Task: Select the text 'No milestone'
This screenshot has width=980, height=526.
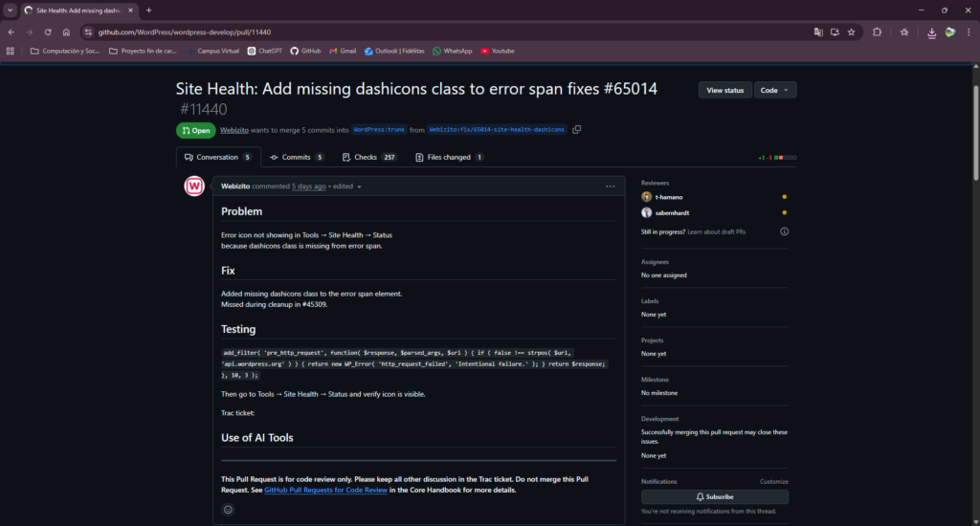Action: [659, 393]
